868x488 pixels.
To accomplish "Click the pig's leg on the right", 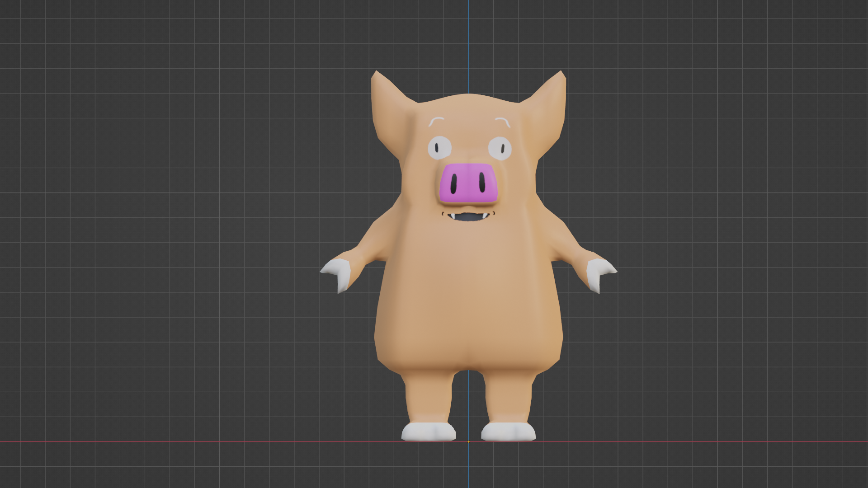I will coord(509,398).
